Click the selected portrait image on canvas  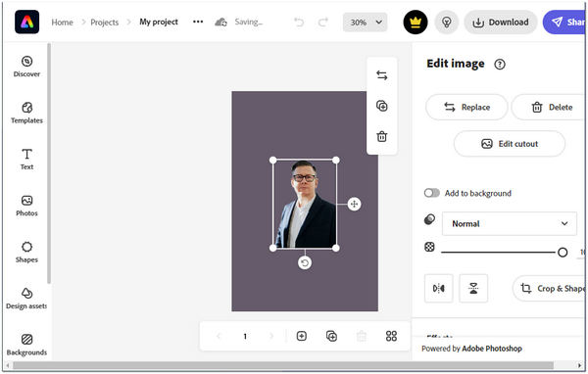305,205
